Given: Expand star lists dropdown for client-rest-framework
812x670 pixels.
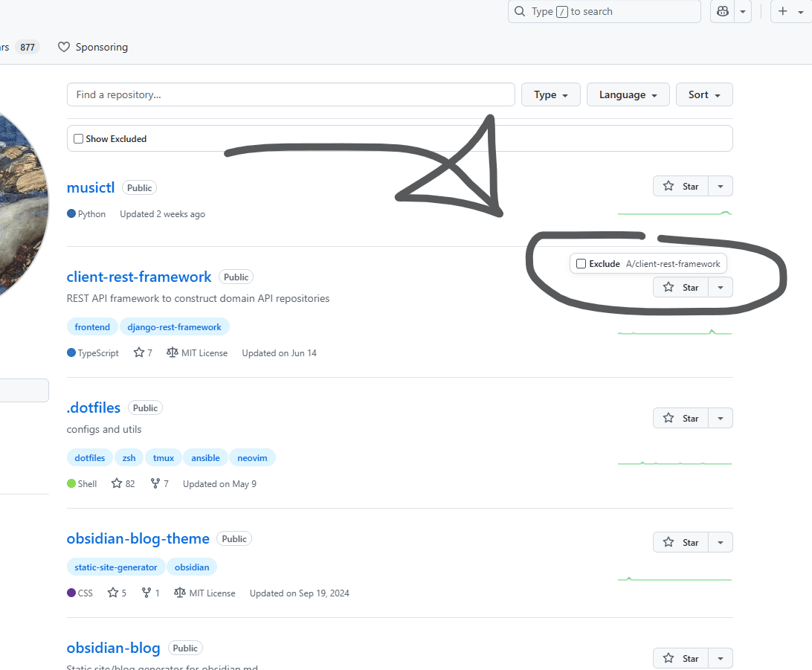Looking at the screenshot, I should (x=721, y=287).
